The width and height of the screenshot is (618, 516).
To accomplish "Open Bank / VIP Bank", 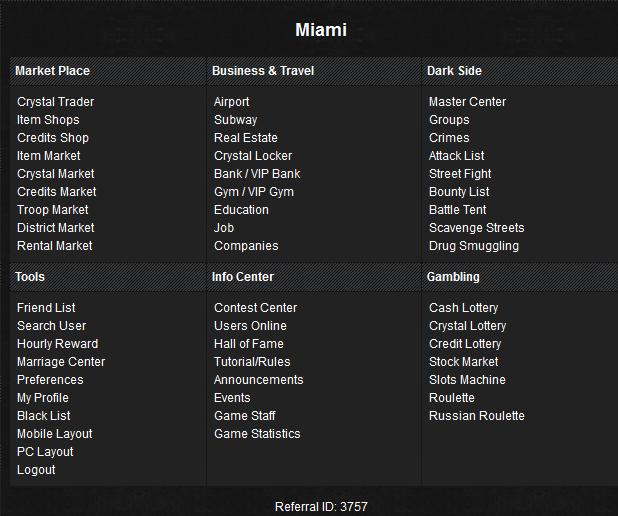I will (x=257, y=174).
